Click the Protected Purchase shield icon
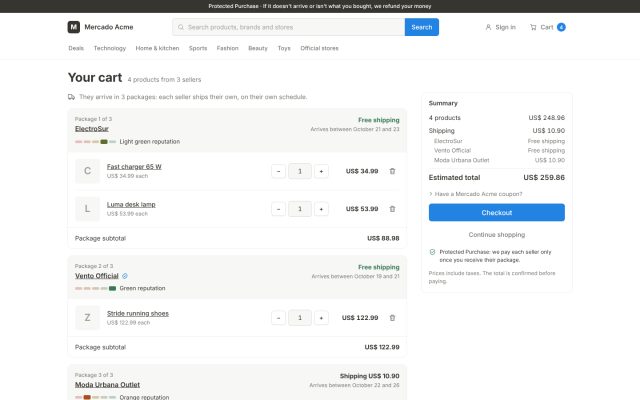 click(x=432, y=252)
